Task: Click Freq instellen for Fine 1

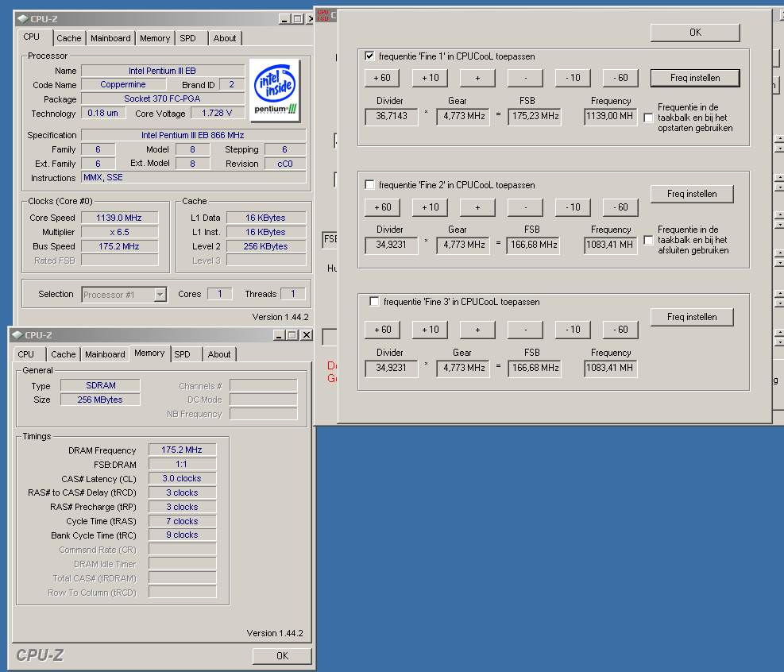Action: [695, 78]
